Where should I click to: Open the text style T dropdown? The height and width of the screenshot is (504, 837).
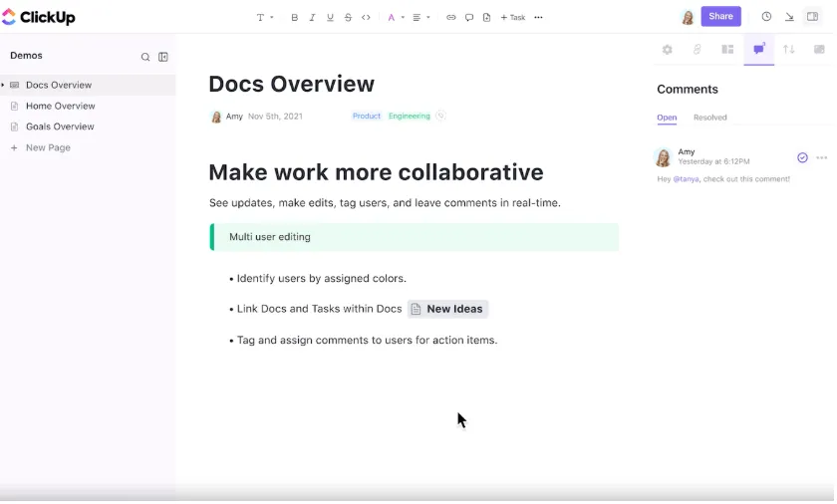[x=264, y=18]
